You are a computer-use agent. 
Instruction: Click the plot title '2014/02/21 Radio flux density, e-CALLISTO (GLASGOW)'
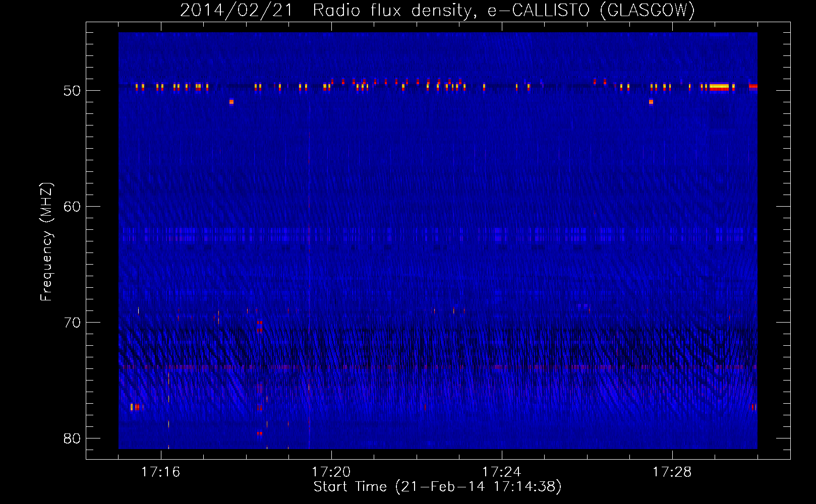437,10
